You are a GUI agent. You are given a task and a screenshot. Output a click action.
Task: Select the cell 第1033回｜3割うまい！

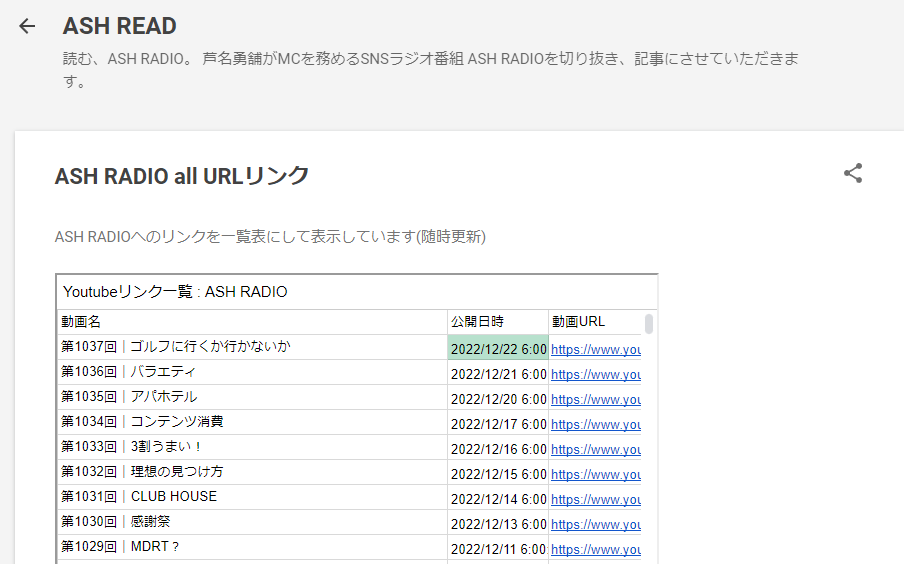tap(253, 448)
